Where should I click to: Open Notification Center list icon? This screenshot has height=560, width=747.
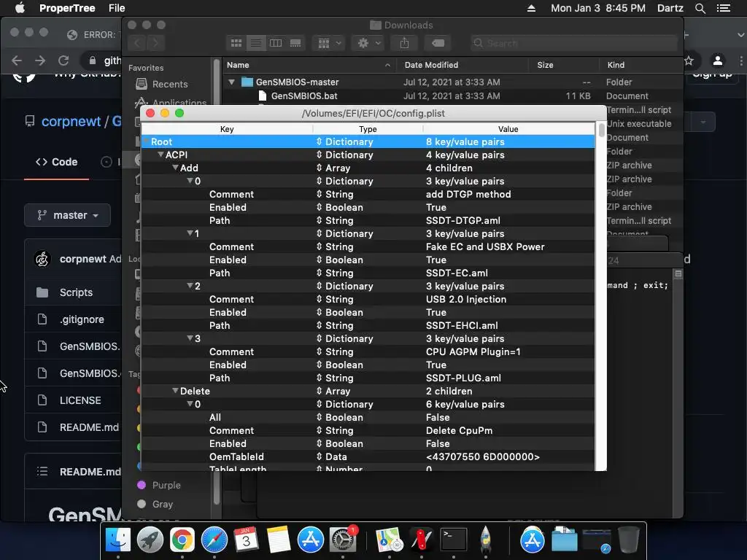click(723, 8)
